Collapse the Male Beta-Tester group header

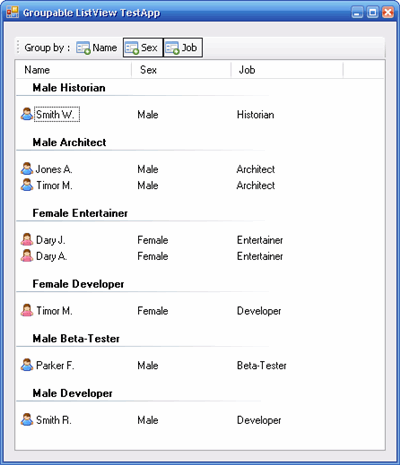point(76,338)
